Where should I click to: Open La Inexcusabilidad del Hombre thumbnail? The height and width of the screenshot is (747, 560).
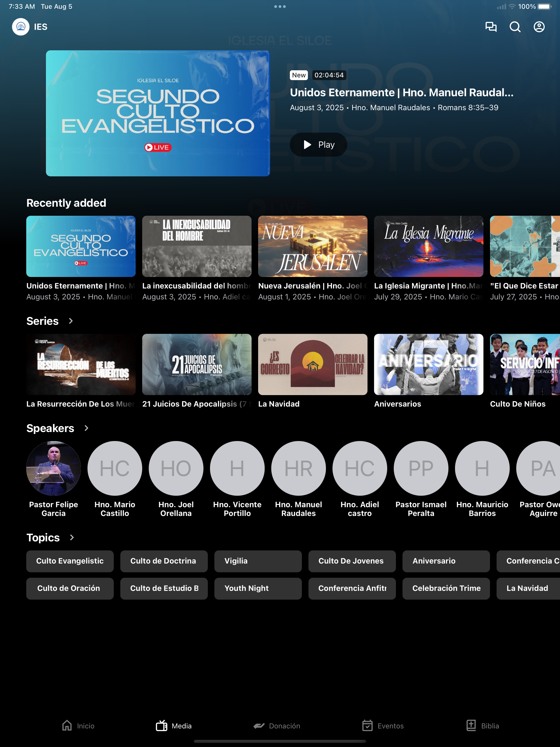tap(197, 246)
